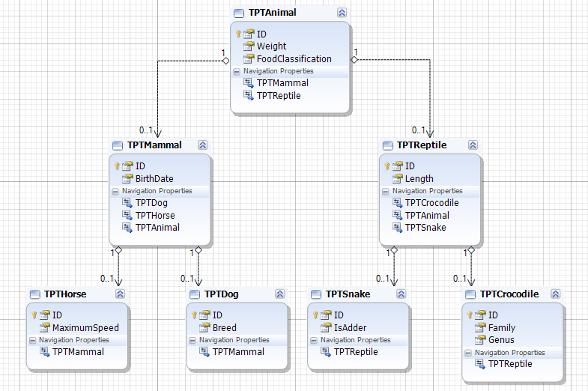Viewport: 588px width, 391px height.
Task: Click the property icon next to Length
Action: [x=398, y=178]
